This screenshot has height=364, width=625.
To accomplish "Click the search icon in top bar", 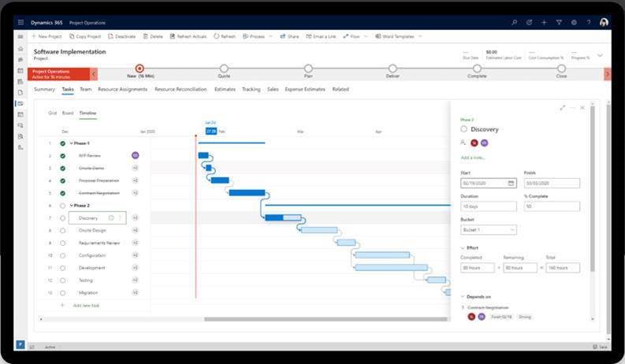I will pyautogui.click(x=515, y=23).
